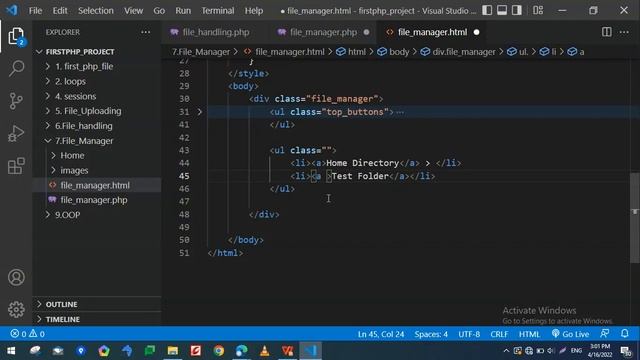Open notifications bell in status bar
This screenshot has height=360, width=640.
(x=624, y=334)
